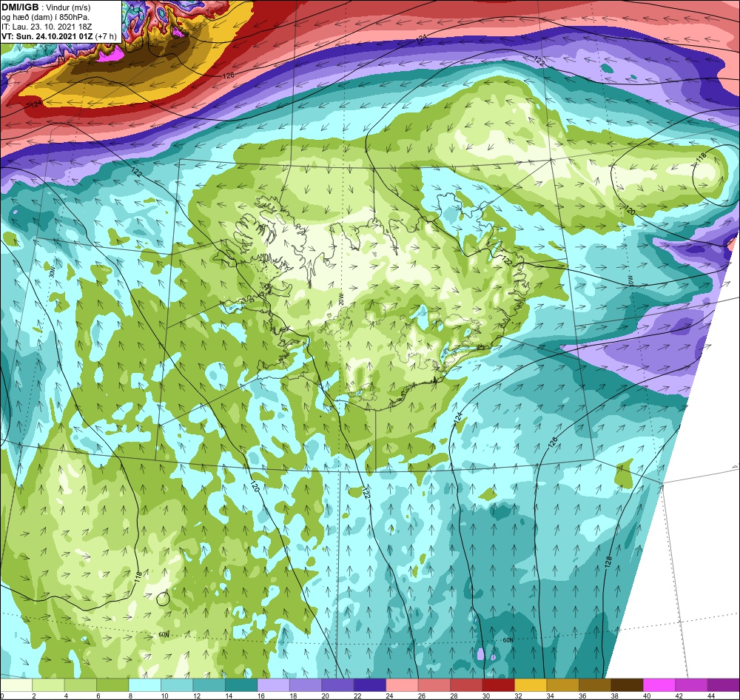Select the green 6–8 m/s legend swatch
The height and width of the screenshot is (700, 740).
pyautogui.click(x=112, y=685)
